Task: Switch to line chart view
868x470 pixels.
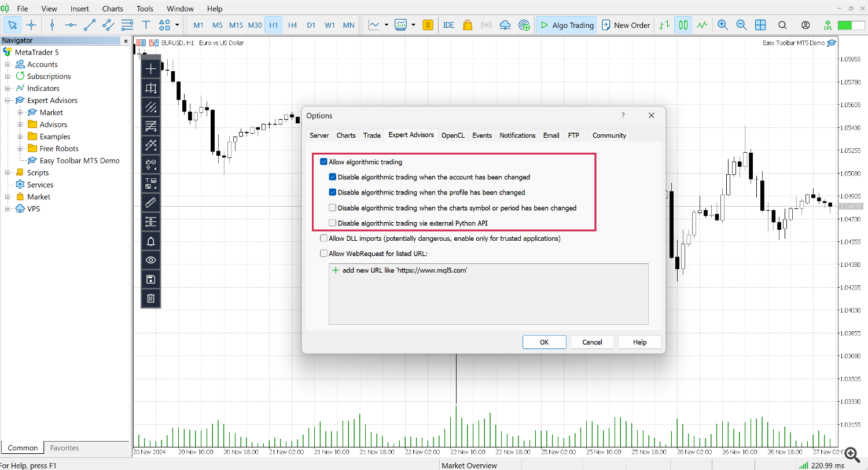Action: pyautogui.click(x=702, y=25)
